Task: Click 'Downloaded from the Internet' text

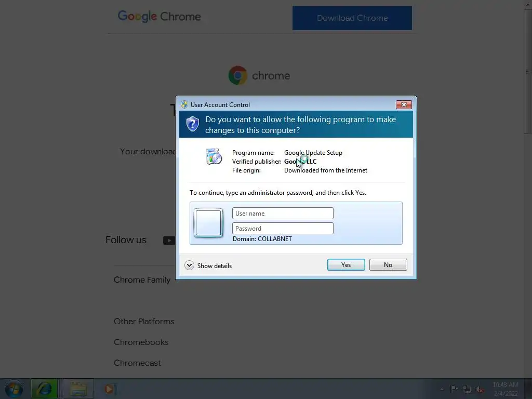Action: (326, 170)
